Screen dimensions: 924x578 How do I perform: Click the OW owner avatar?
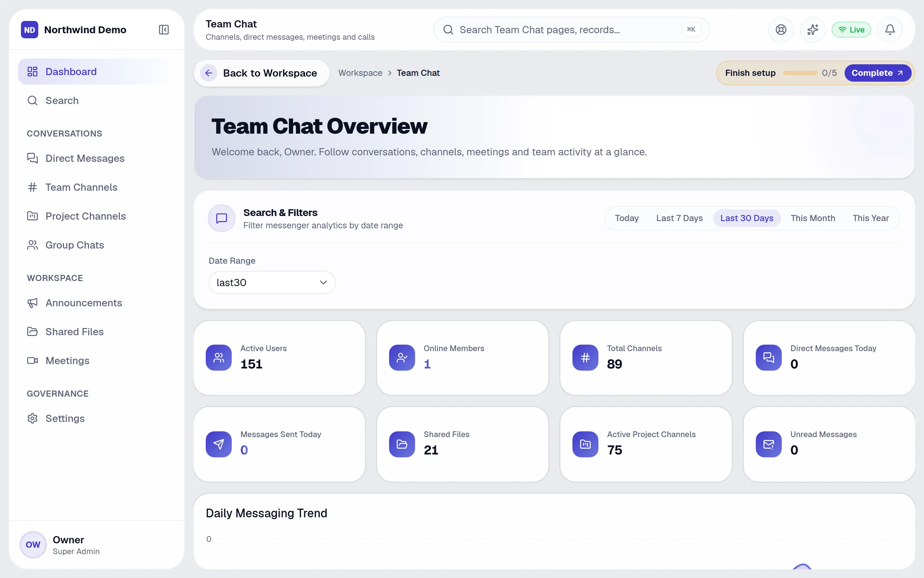tap(33, 544)
